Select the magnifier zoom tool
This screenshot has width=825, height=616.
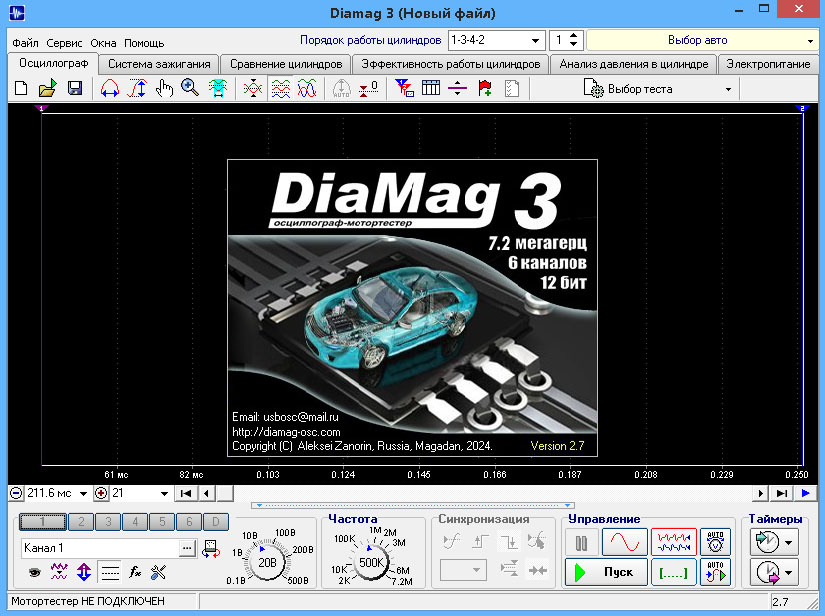tap(190, 89)
